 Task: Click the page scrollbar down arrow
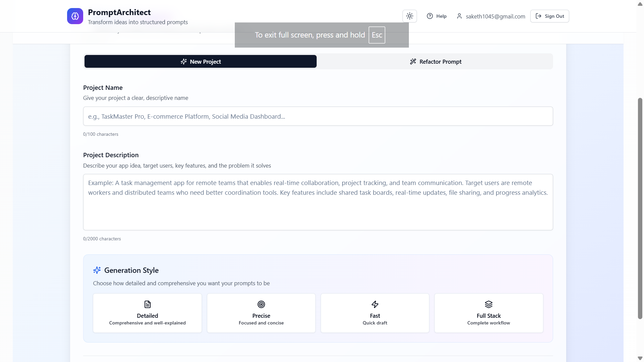[x=640, y=358]
